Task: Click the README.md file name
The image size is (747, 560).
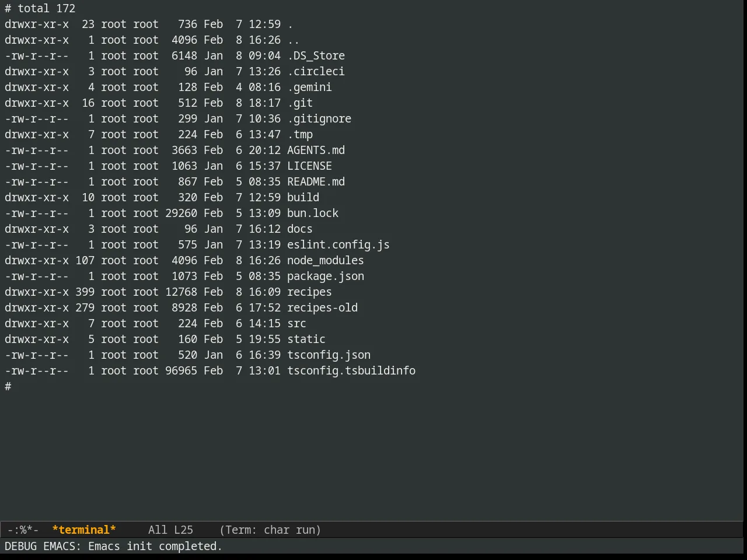Action: click(316, 181)
